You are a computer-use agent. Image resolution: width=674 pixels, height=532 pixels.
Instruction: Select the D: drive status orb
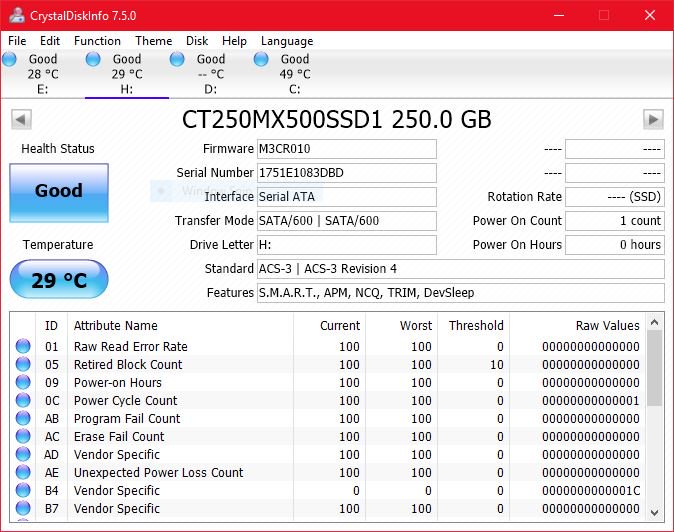pyautogui.click(x=177, y=59)
